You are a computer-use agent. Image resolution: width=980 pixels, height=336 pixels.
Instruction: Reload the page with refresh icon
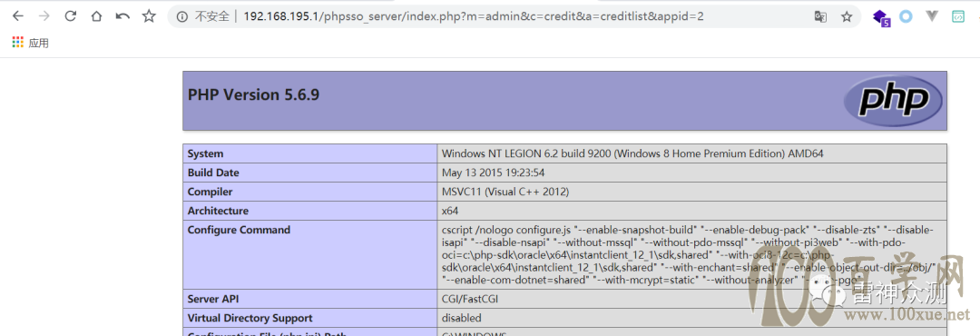(x=71, y=16)
